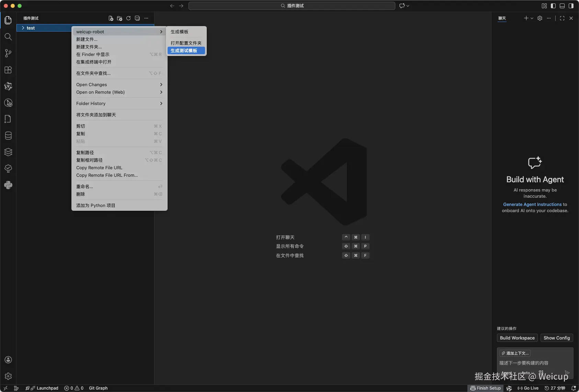The width and height of the screenshot is (579, 392).
Task: Open the stacked layers icon in activity bar
Action: [x=8, y=152]
